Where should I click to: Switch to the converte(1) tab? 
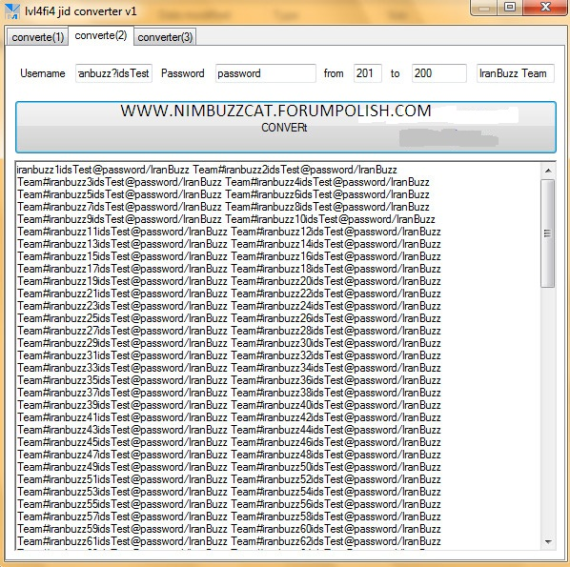tap(37, 37)
